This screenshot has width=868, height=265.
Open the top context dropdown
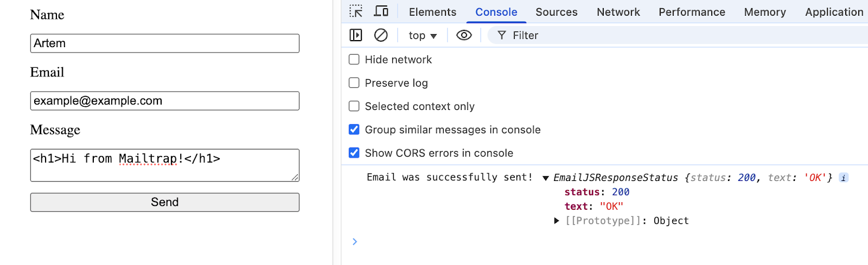(x=423, y=36)
